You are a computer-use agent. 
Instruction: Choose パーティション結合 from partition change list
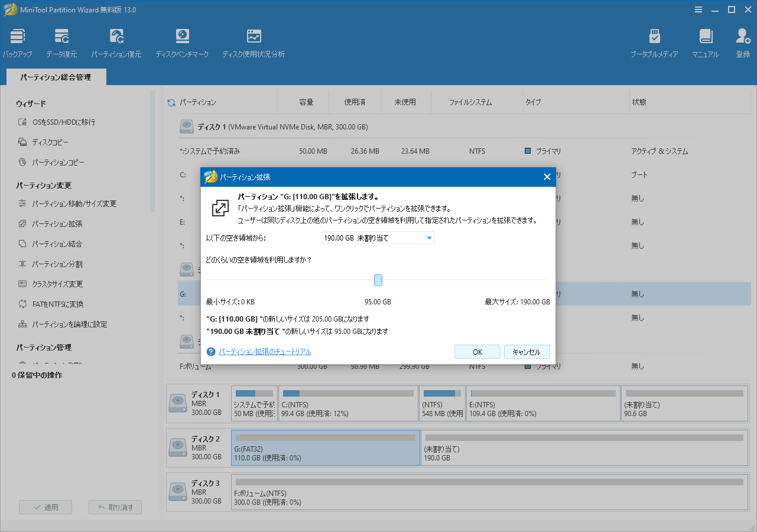point(57,244)
